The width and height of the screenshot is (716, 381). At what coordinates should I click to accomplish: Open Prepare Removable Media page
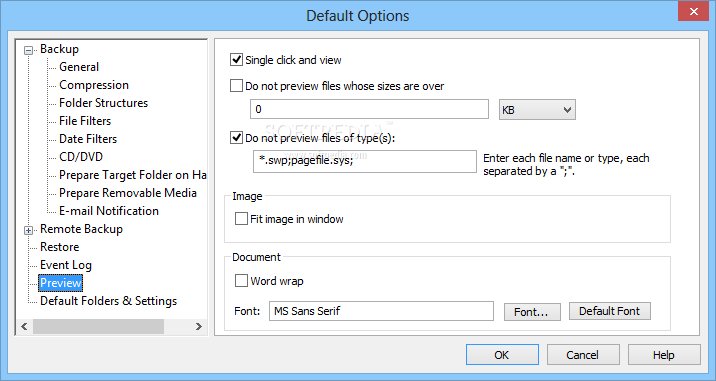128,193
